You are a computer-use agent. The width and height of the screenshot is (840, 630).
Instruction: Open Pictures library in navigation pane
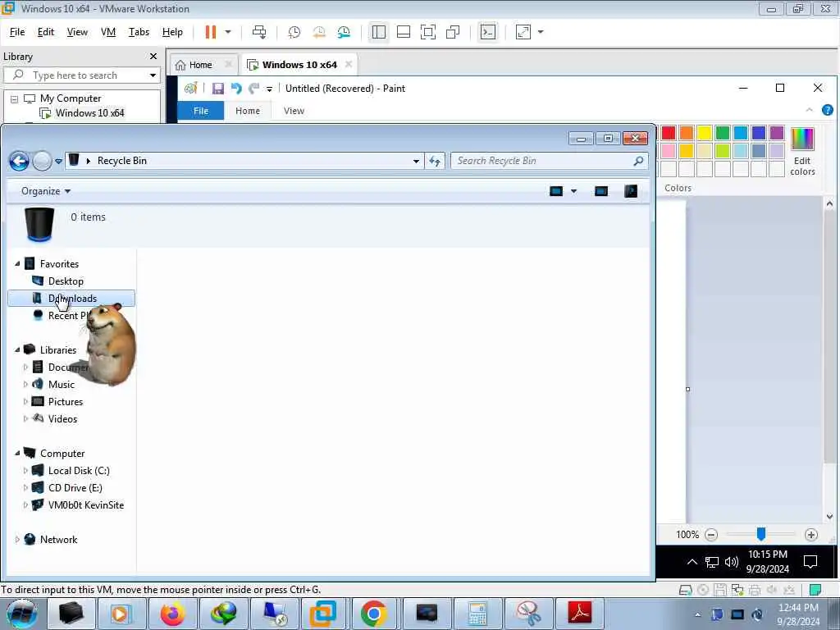[x=66, y=402]
